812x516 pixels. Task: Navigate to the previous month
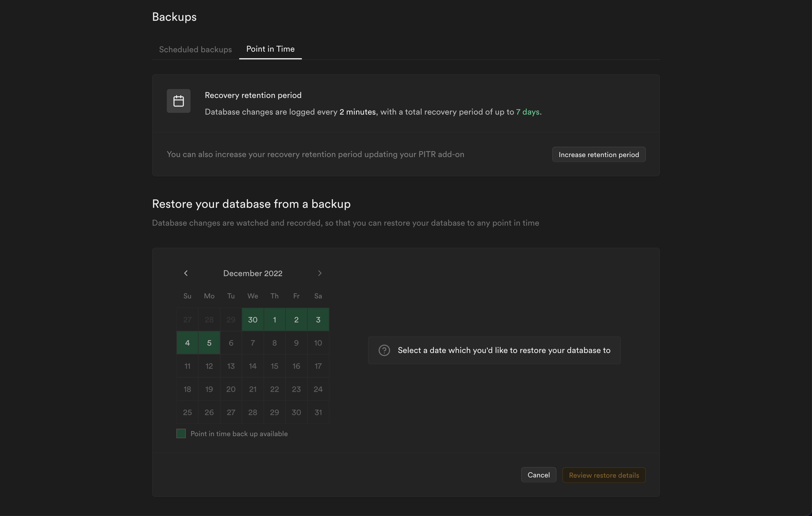coord(186,273)
